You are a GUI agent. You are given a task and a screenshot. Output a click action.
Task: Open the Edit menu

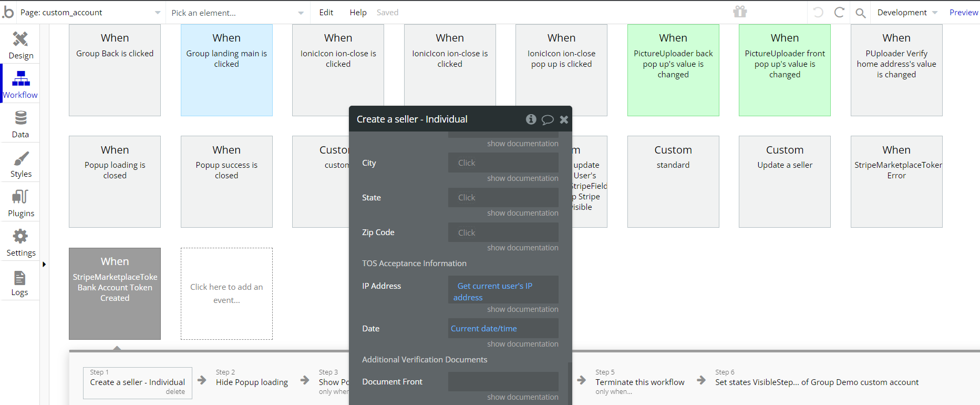(x=326, y=13)
